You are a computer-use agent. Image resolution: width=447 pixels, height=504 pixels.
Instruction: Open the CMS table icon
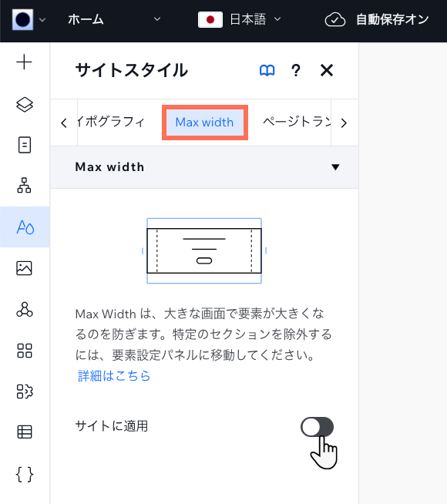tap(25, 432)
